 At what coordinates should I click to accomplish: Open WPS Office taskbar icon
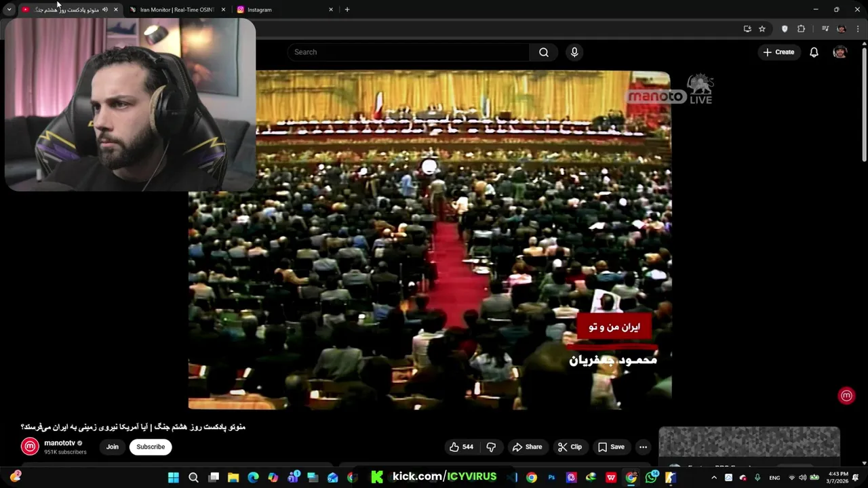point(611,478)
